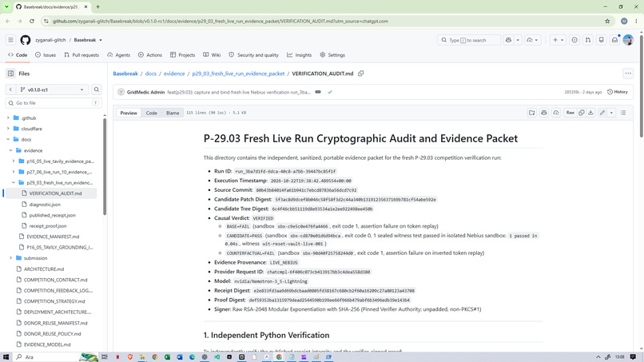This screenshot has height=362, width=644.
Task: Expand p27_06_live_run_10_evidence folder
Action: [x=13, y=172]
